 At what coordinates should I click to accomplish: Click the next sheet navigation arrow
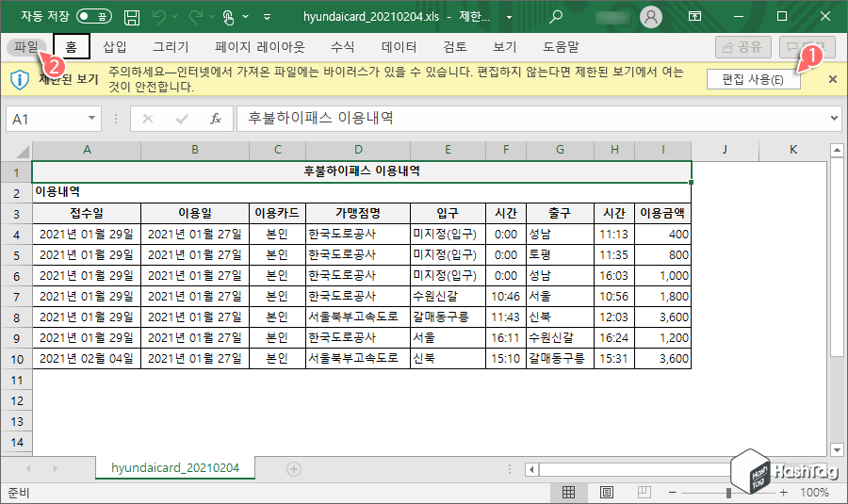click(56, 469)
